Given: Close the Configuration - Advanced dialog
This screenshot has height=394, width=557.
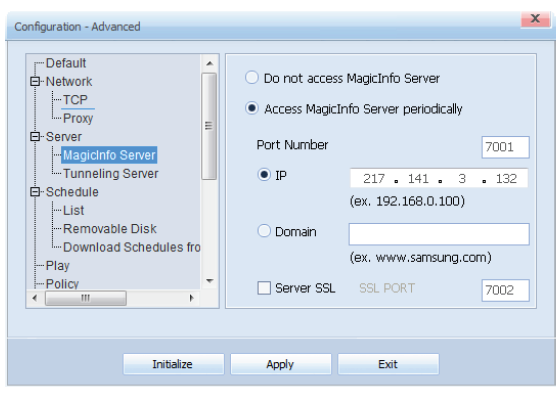Looking at the screenshot, I should 535,18.
